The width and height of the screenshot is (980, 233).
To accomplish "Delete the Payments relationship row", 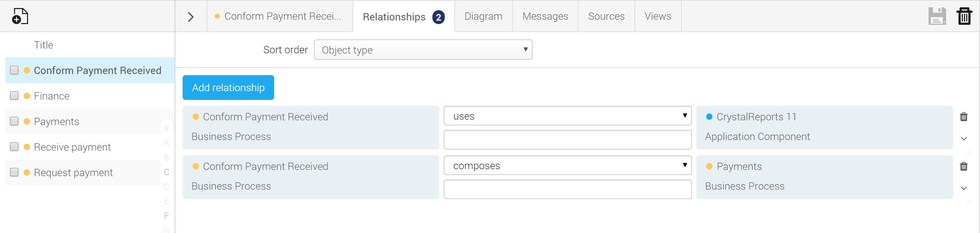I will pyautogui.click(x=963, y=166).
